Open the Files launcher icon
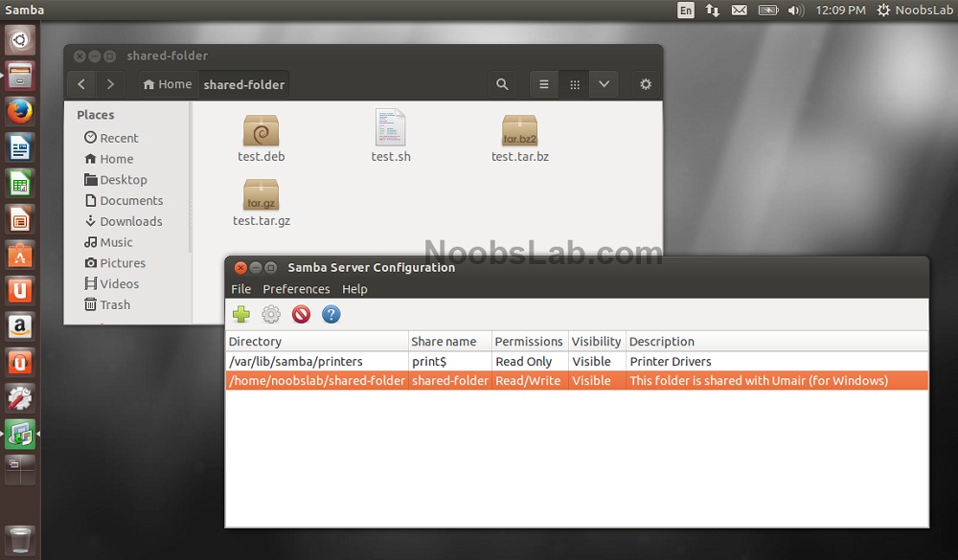 (20, 77)
